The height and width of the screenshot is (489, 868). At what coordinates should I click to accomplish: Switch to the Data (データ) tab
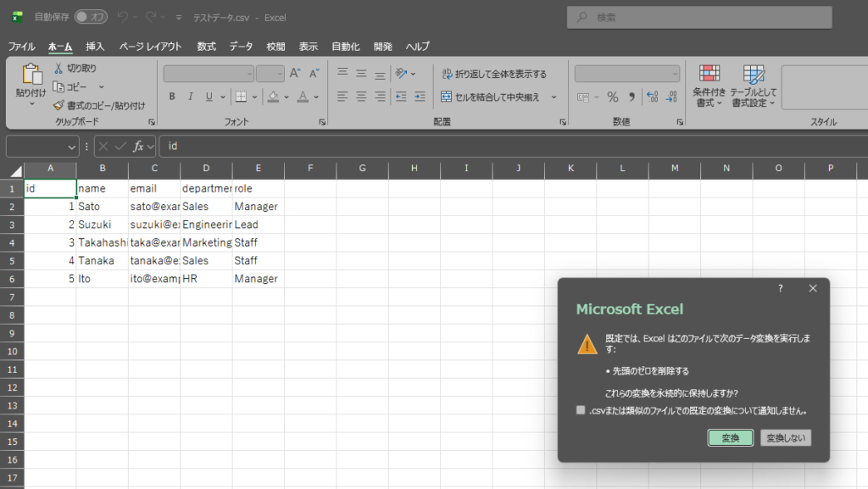pos(241,47)
